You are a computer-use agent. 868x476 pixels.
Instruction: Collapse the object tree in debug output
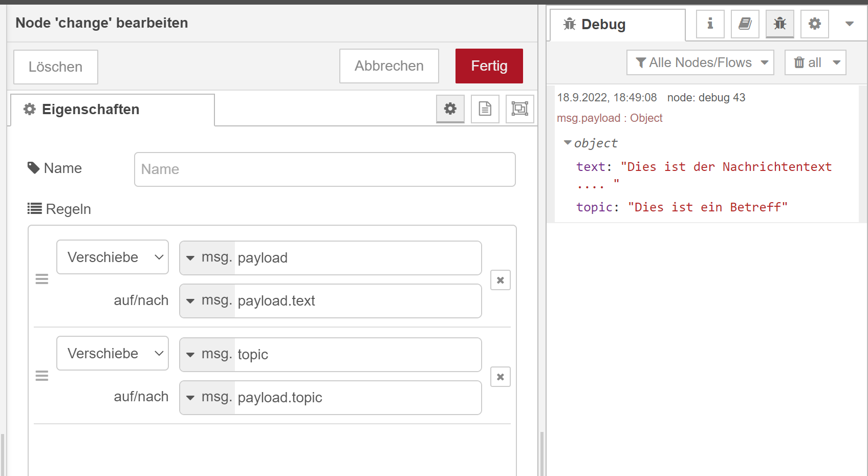568,143
